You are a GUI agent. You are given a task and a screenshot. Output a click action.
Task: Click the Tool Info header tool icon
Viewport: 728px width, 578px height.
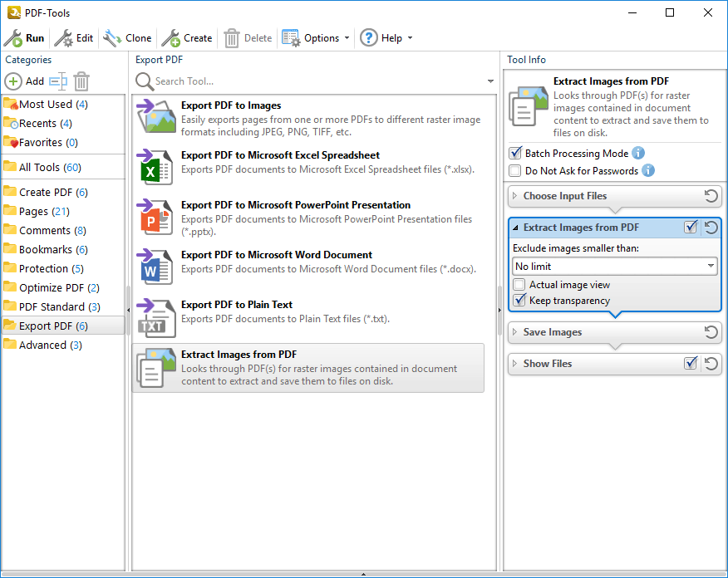[529, 106]
